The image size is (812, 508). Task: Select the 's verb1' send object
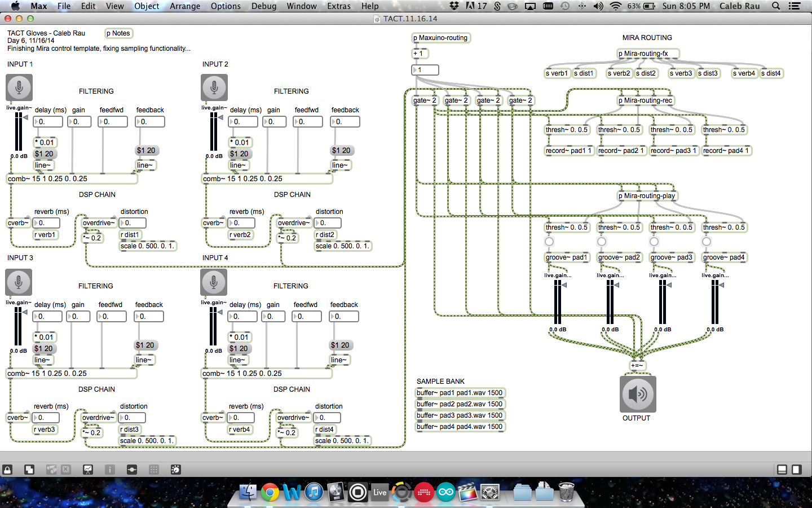coord(557,73)
